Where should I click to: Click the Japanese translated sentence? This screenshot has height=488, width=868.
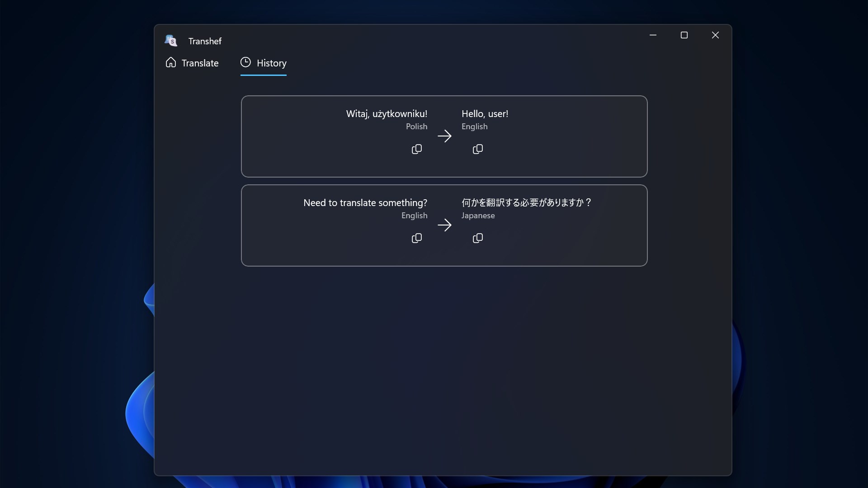(526, 203)
